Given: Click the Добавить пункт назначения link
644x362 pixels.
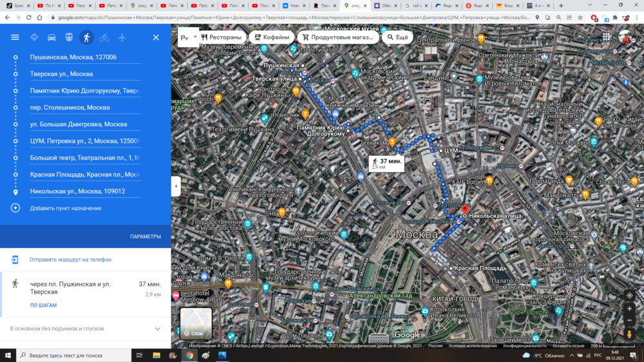Looking at the screenshot, I should (65, 208).
